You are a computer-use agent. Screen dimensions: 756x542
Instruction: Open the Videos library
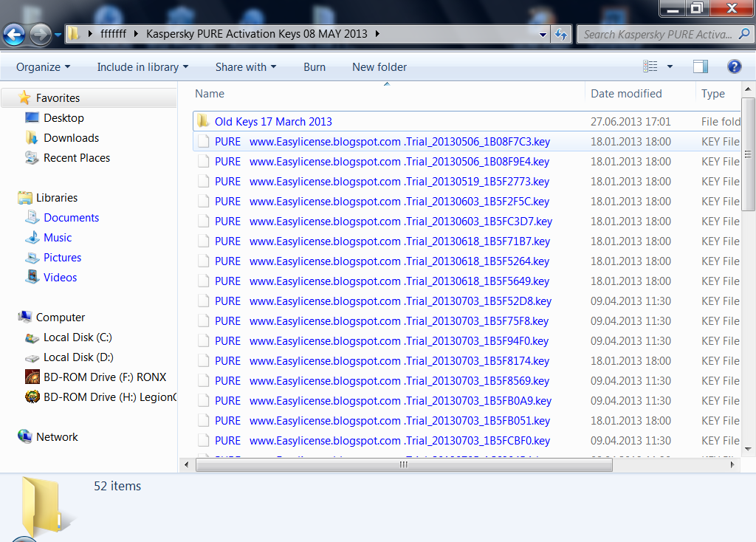(61, 278)
